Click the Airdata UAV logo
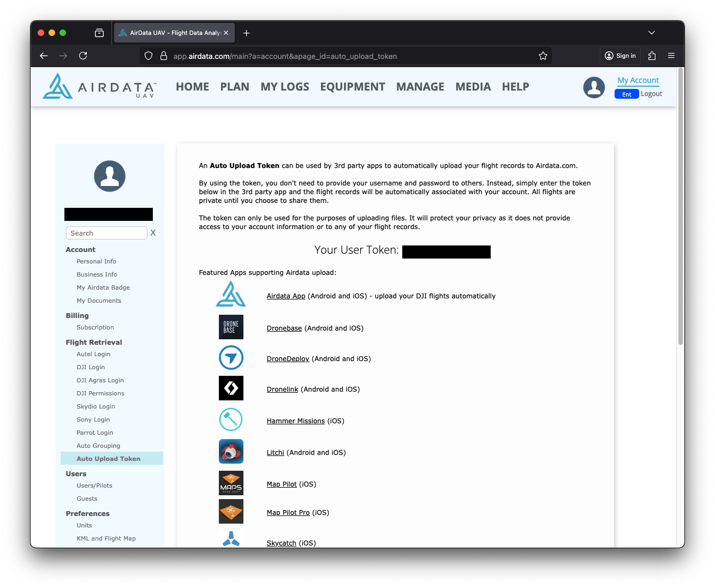Screen dimensions: 715x588 tap(99, 86)
